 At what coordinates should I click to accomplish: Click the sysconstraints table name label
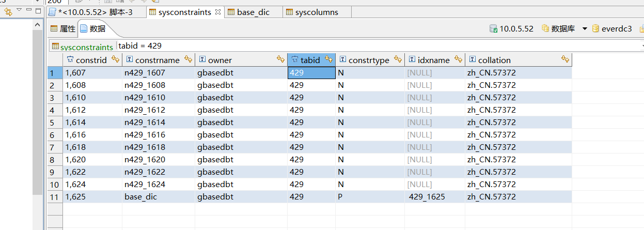[86, 47]
